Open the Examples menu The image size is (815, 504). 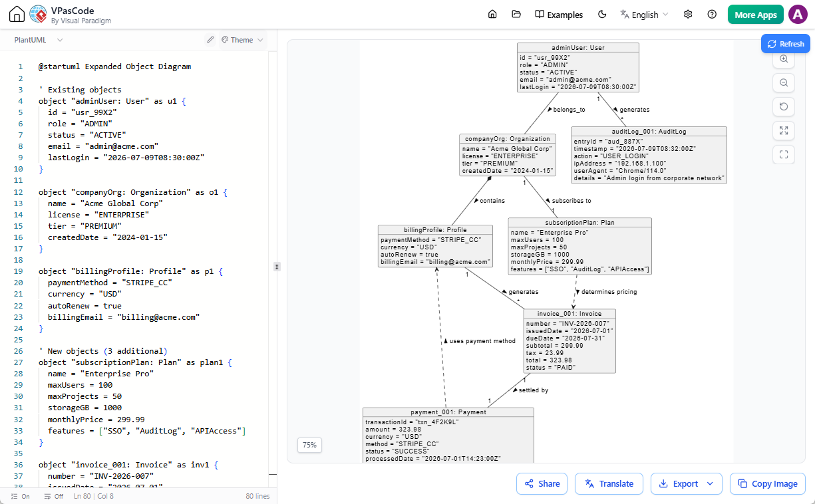pos(559,15)
